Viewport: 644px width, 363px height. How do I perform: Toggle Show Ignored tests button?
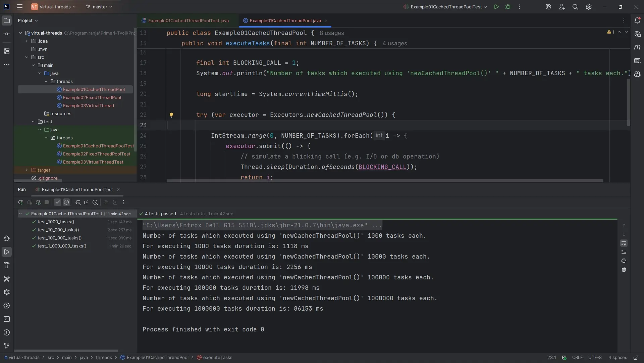point(66,202)
